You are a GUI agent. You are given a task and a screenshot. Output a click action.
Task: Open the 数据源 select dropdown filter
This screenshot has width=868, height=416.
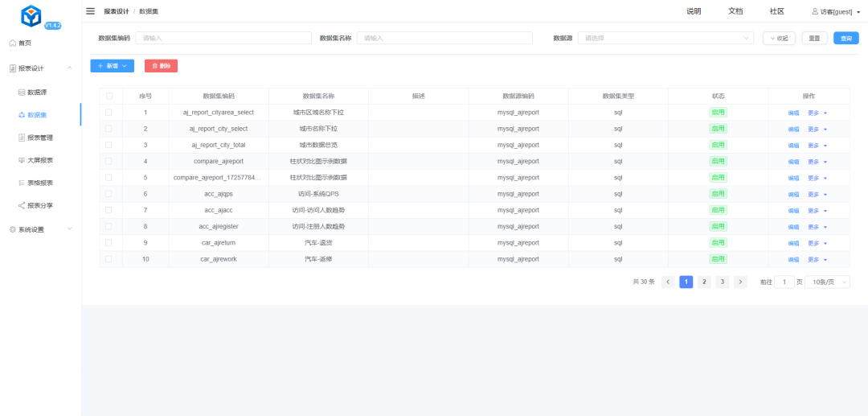point(665,38)
